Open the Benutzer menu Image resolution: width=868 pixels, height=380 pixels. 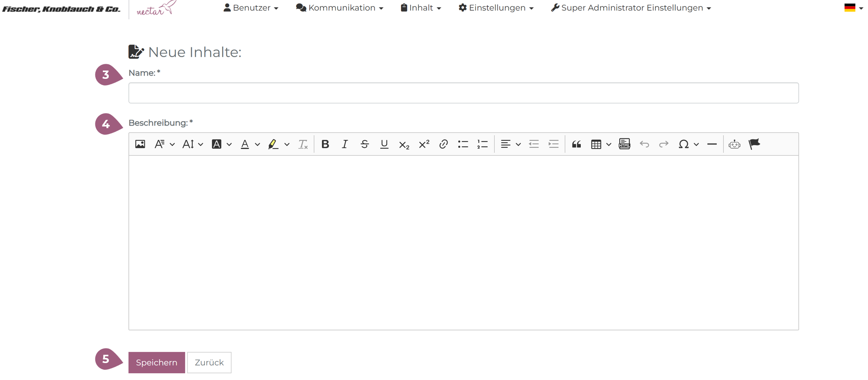pyautogui.click(x=251, y=8)
